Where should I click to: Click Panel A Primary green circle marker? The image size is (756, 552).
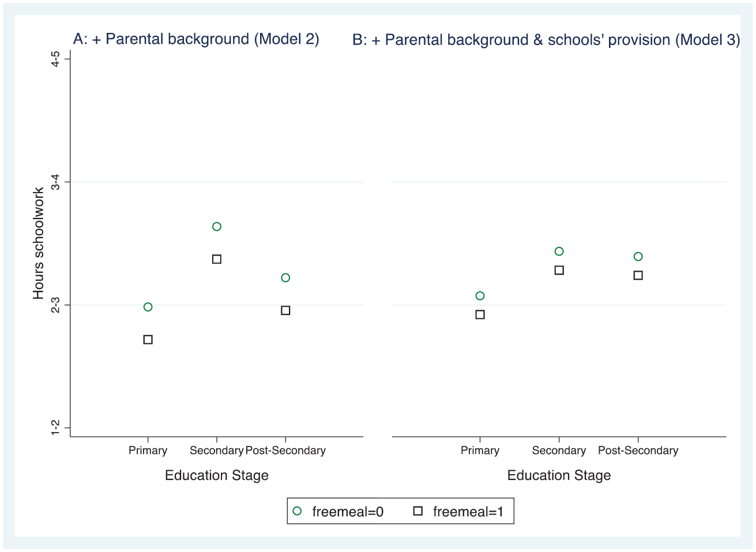pos(148,307)
